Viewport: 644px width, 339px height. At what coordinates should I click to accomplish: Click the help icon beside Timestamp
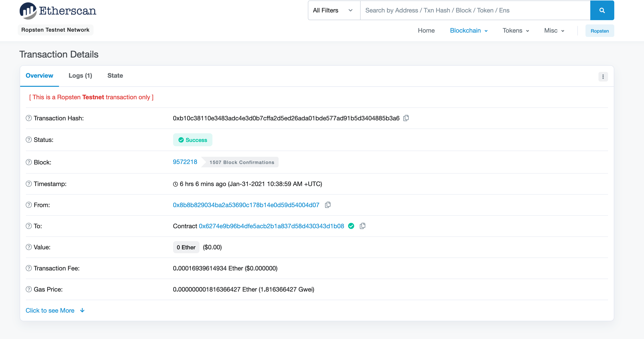click(x=29, y=184)
